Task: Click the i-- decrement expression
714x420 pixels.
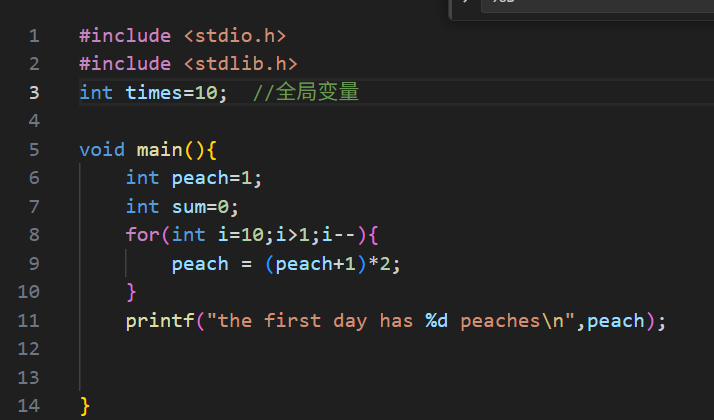Action: [x=339, y=235]
